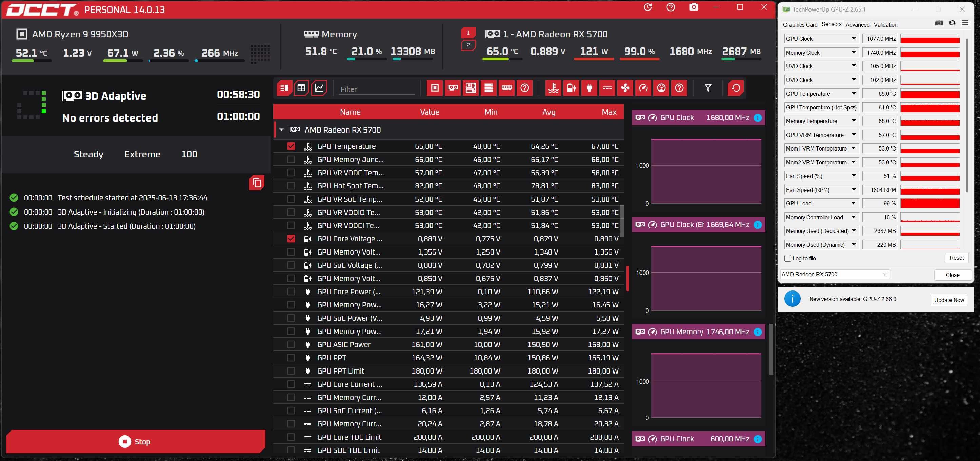Click the OCCT graphs panel scrollbar

point(771,349)
